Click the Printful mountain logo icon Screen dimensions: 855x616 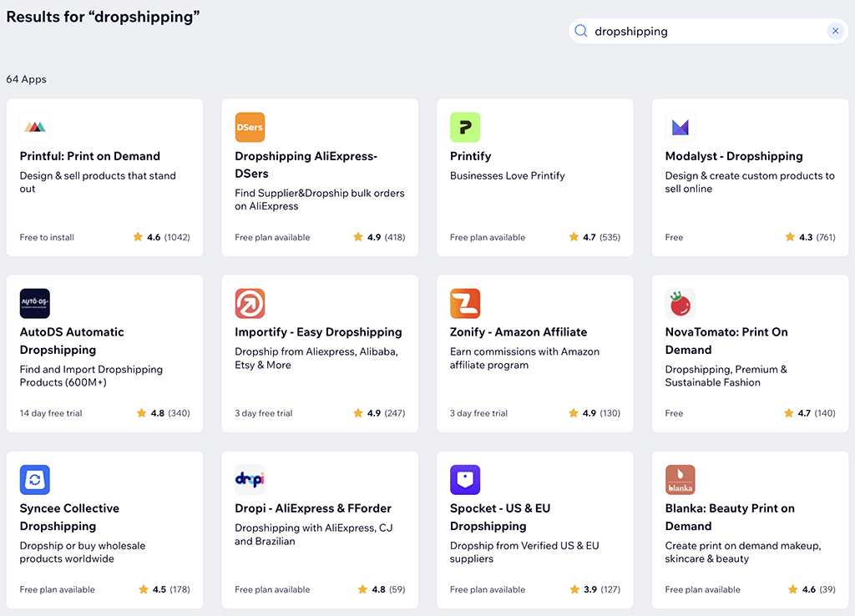pyautogui.click(x=35, y=127)
